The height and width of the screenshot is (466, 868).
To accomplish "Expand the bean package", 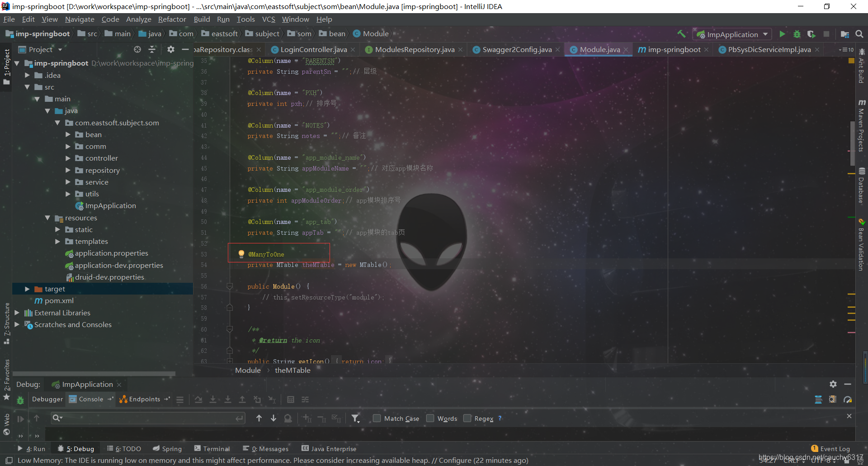I will [x=68, y=134].
